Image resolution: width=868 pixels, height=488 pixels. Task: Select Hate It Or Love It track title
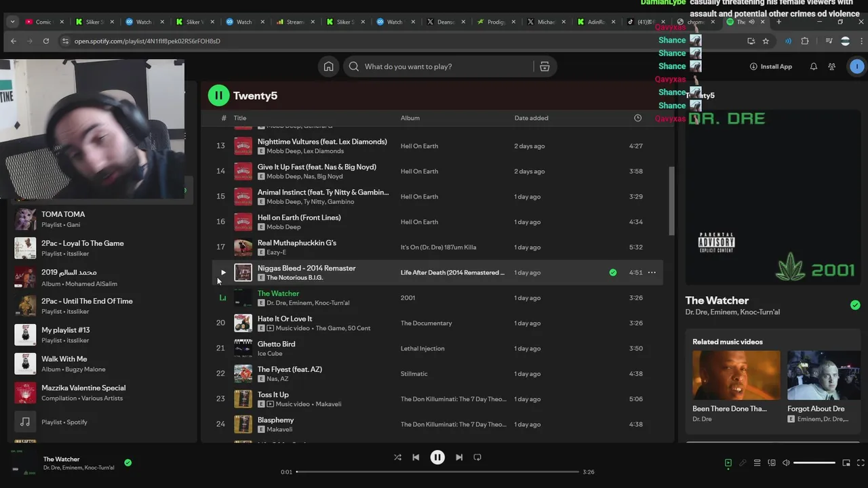point(285,319)
